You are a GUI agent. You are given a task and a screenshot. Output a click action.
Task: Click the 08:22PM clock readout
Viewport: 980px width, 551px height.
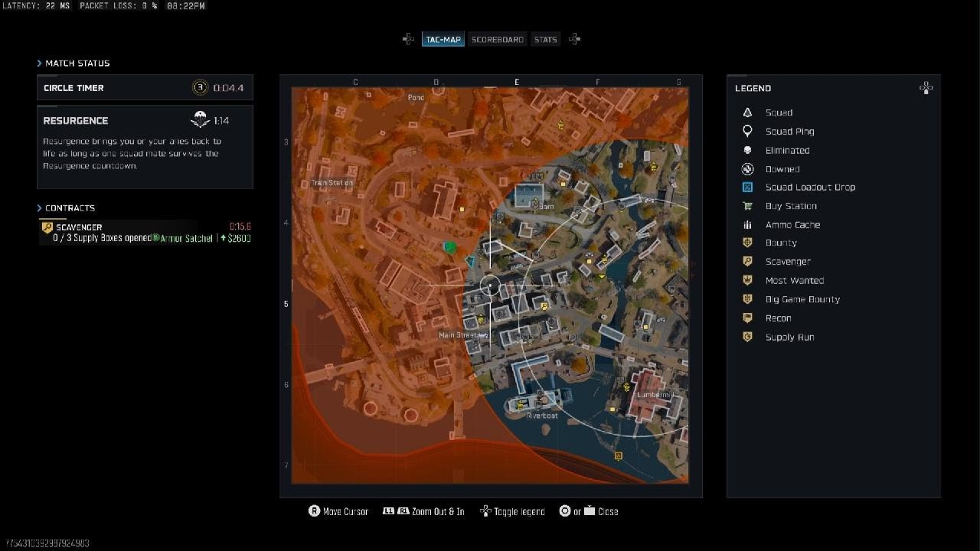pos(186,5)
